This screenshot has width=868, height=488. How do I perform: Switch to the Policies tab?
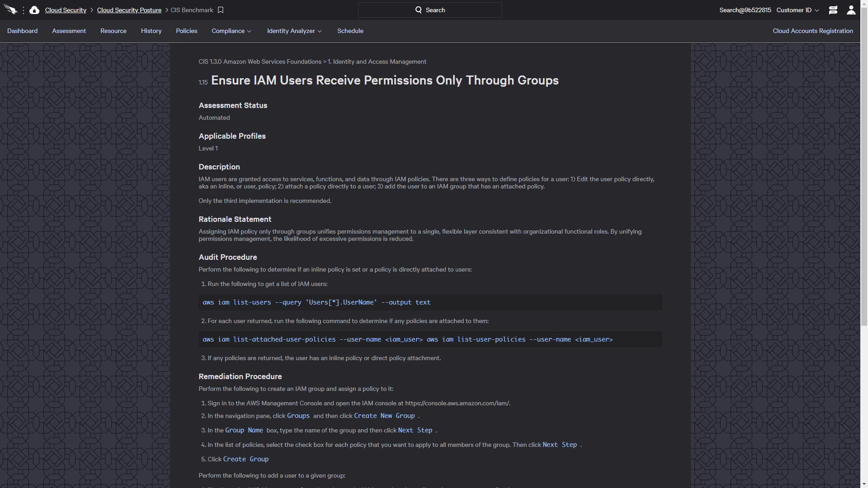pyautogui.click(x=187, y=31)
